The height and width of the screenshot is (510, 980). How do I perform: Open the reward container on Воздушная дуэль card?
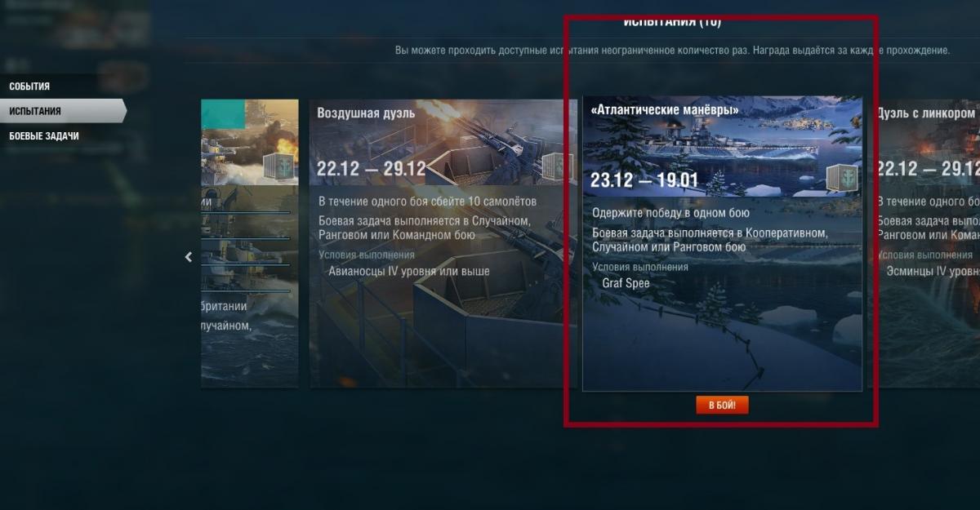(x=558, y=166)
